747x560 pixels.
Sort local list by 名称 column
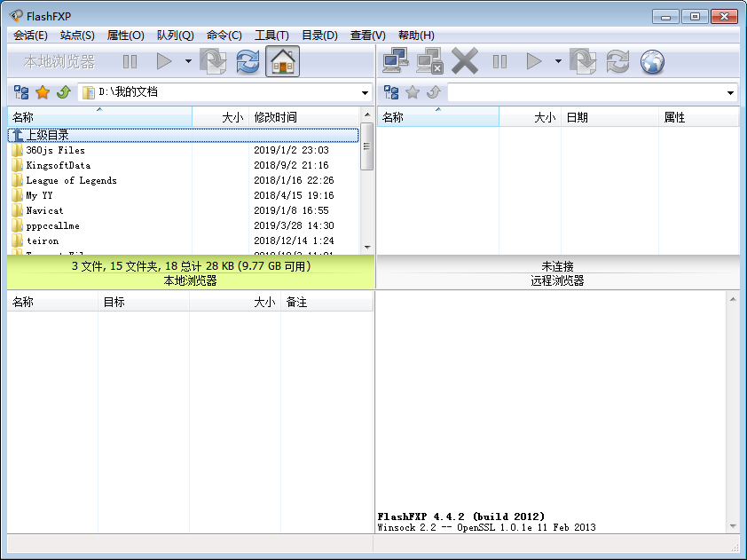(x=99, y=117)
